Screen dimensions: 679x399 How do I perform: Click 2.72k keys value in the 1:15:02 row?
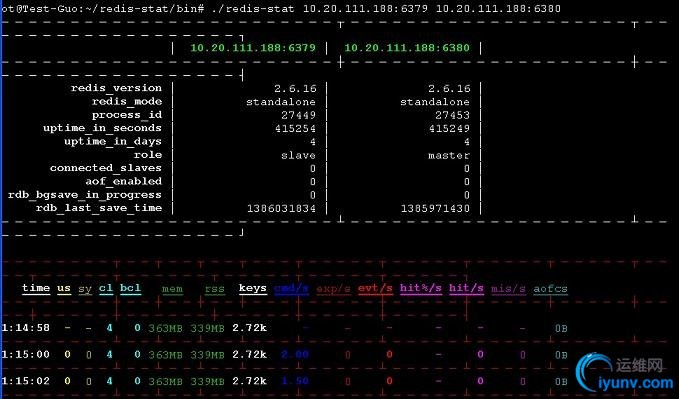pos(249,381)
